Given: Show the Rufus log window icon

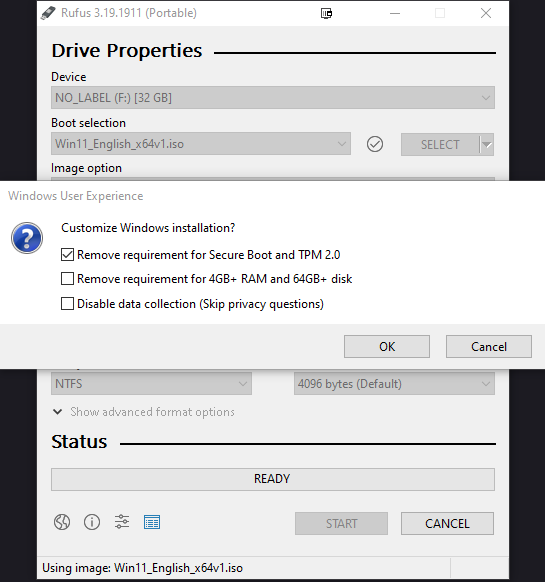Looking at the screenshot, I should (x=152, y=522).
